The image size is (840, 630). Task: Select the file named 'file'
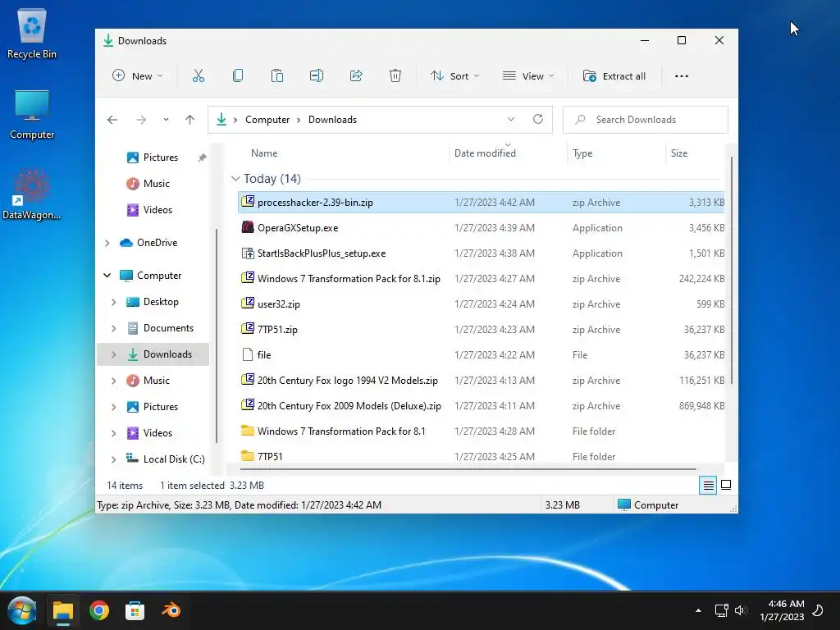[481, 355]
